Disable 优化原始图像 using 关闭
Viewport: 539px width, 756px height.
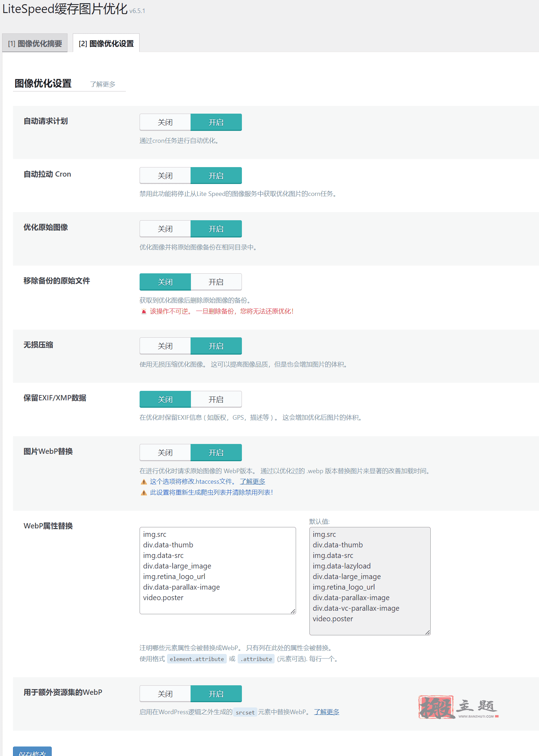pyautogui.click(x=165, y=229)
